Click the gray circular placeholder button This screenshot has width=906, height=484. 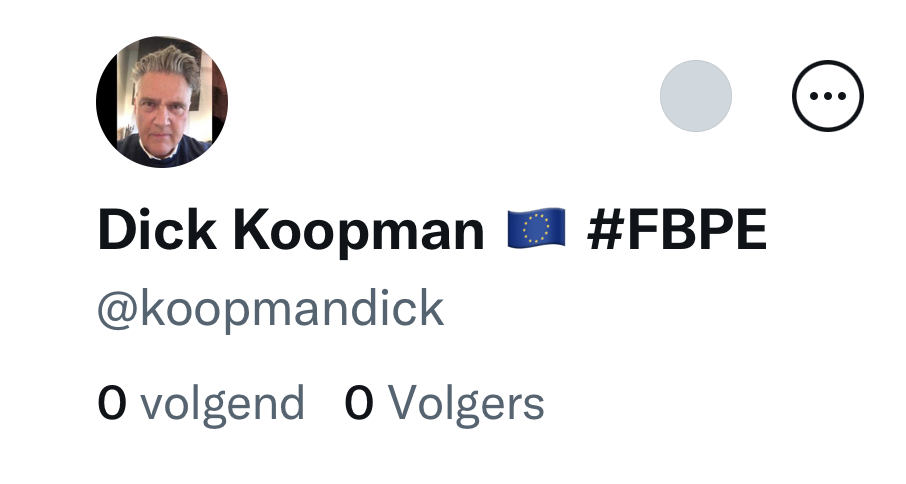pos(696,96)
